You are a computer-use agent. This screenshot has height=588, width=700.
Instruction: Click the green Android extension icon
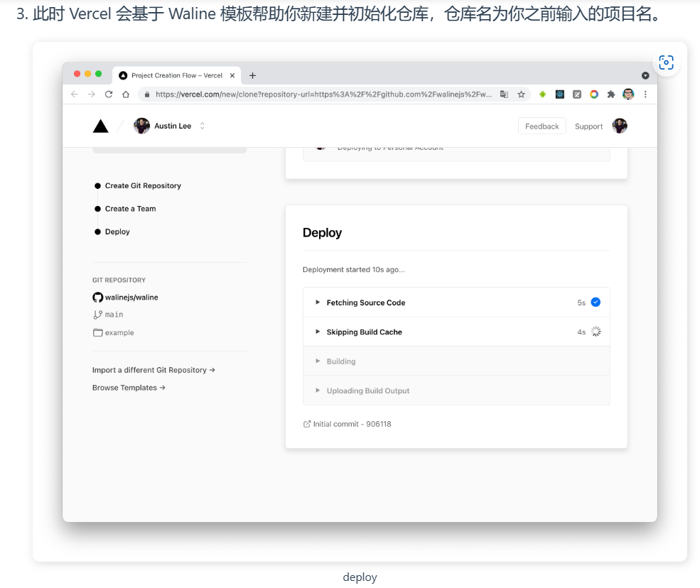(x=542, y=94)
